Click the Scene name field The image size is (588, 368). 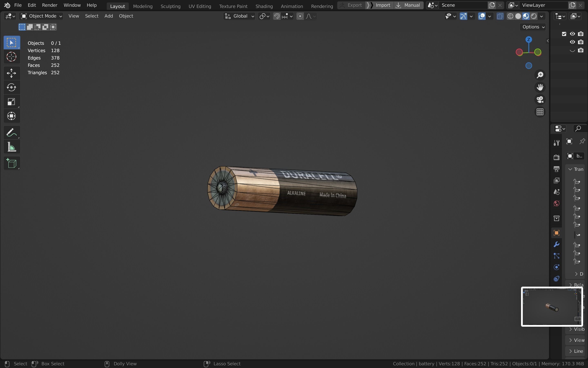(x=463, y=5)
